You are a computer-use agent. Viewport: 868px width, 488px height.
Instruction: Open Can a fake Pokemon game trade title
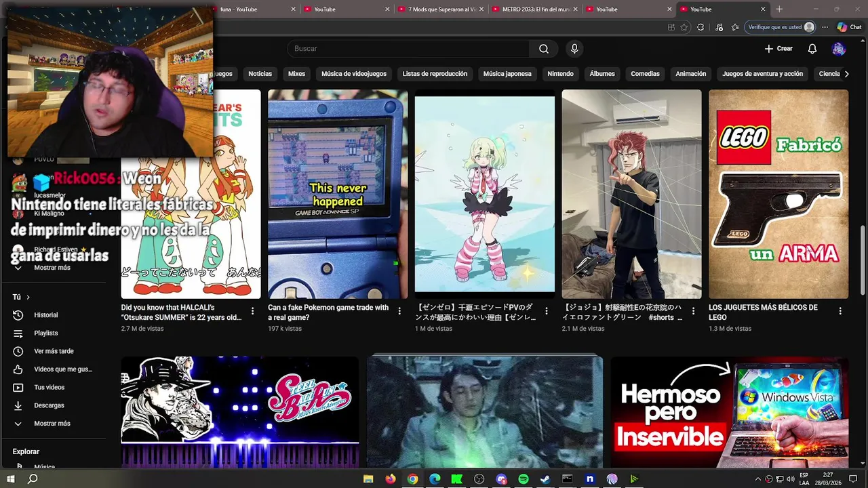pyautogui.click(x=328, y=312)
